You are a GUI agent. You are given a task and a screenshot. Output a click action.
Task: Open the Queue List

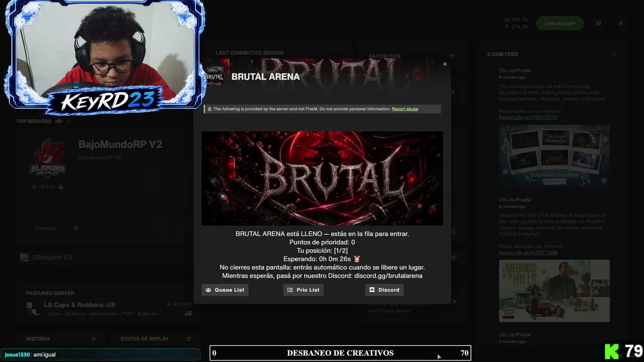click(x=225, y=290)
